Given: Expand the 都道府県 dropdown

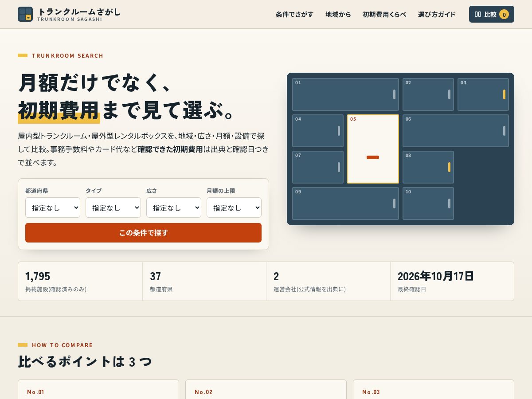Looking at the screenshot, I should pos(53,207).
